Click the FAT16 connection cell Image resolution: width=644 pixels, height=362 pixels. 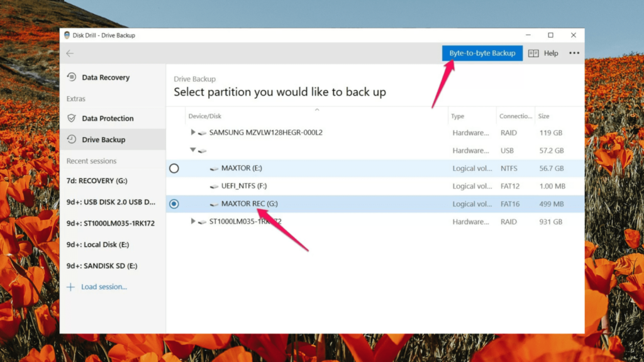coord(510,204)
